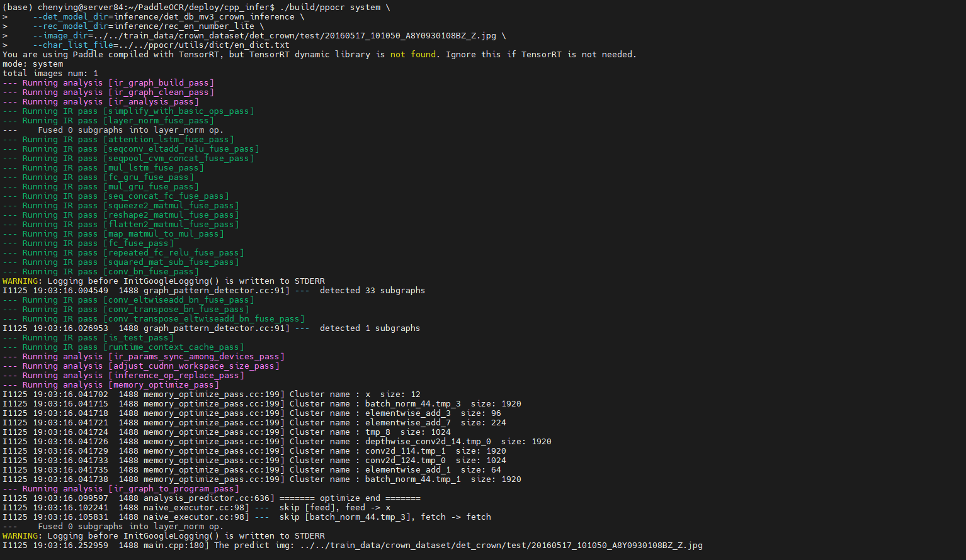Click the 'total images num: 1' line
The width and height of the screenshot is (966, 560).
click(x=50, y=74)
